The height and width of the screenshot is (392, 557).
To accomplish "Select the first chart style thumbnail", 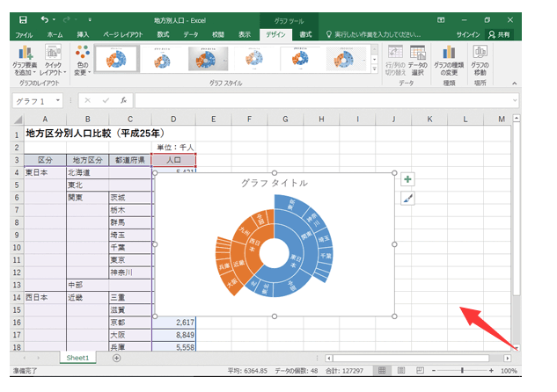I will pos(116,59).
